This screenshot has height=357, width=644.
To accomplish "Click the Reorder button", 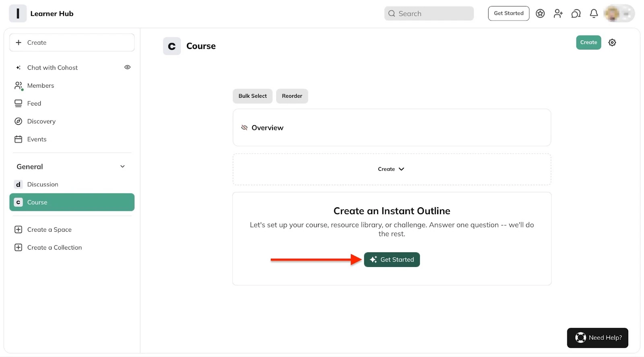I will coord(292,96).
